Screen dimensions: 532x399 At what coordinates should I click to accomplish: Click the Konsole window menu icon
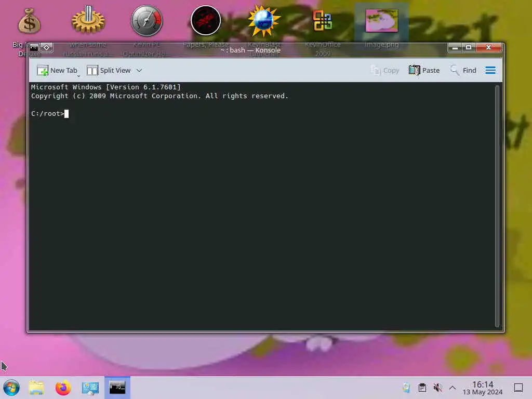click(34, 47)
